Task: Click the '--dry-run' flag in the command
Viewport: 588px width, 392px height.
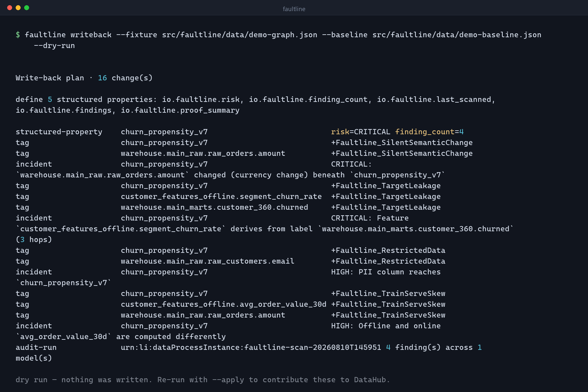Action: click(x=55, y=45)
